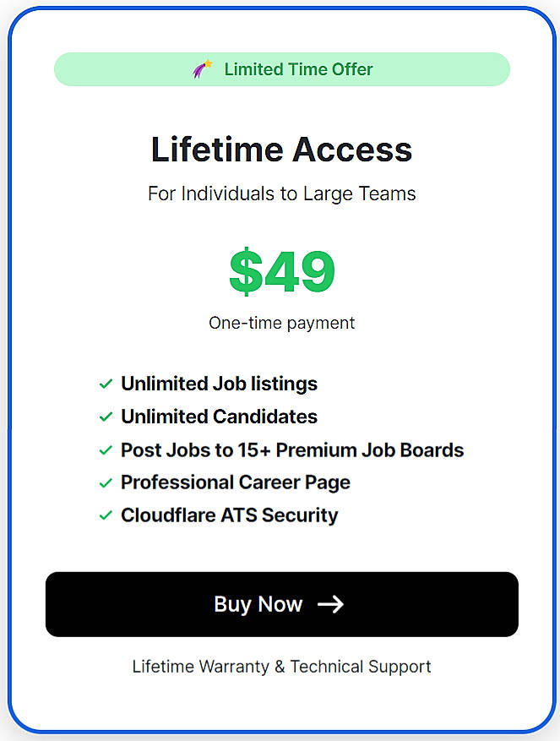Select the $49 price text
560x741 pixels.
(x=281, y=270)
